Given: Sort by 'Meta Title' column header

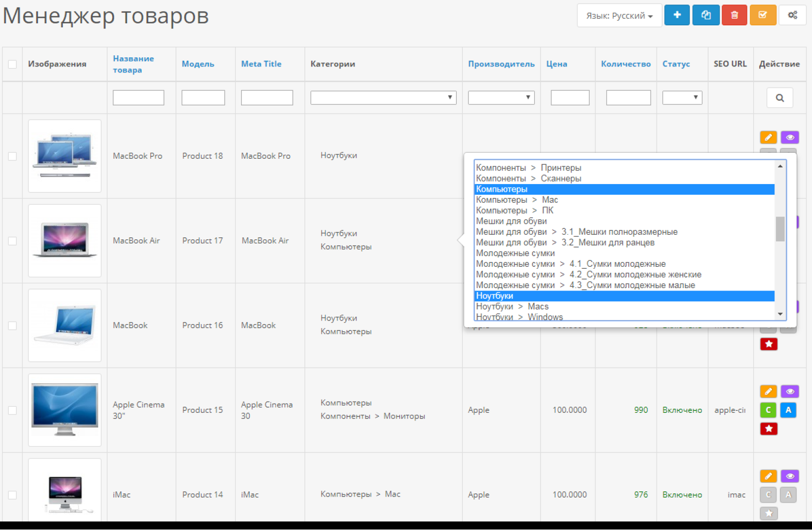Looking at the screenshot, I should pyautogui.click(x=261, y=64).
